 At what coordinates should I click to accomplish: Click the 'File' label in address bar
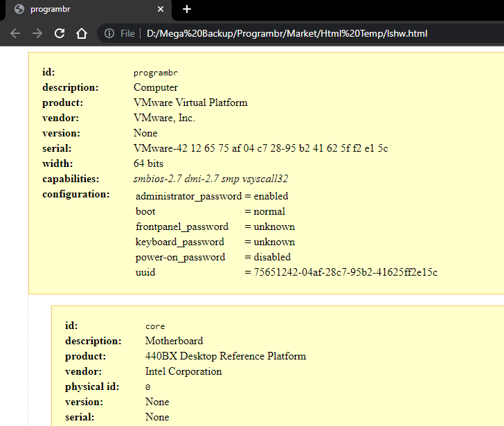[127, 33]
